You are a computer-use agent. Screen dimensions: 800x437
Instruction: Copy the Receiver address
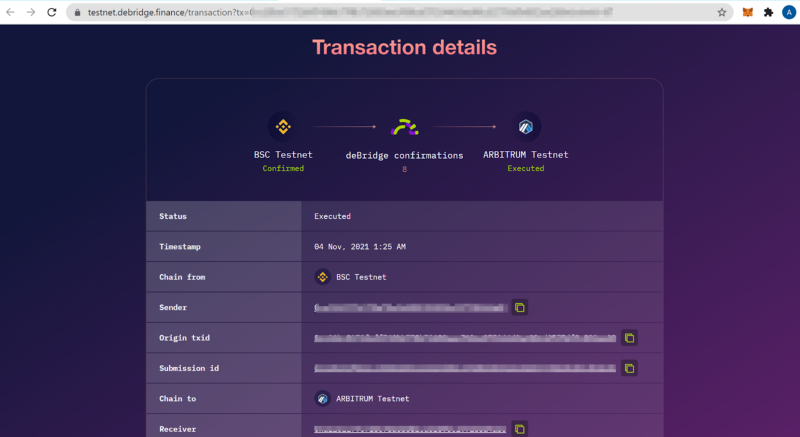pyautogui.click(x=519, y=429)
